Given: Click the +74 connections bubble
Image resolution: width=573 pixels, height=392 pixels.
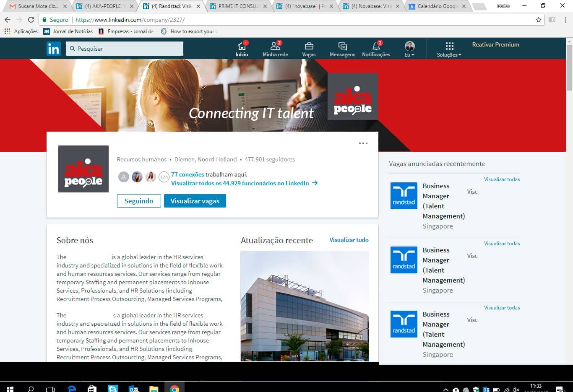Looking at the screenshot, I should (164, 177).
